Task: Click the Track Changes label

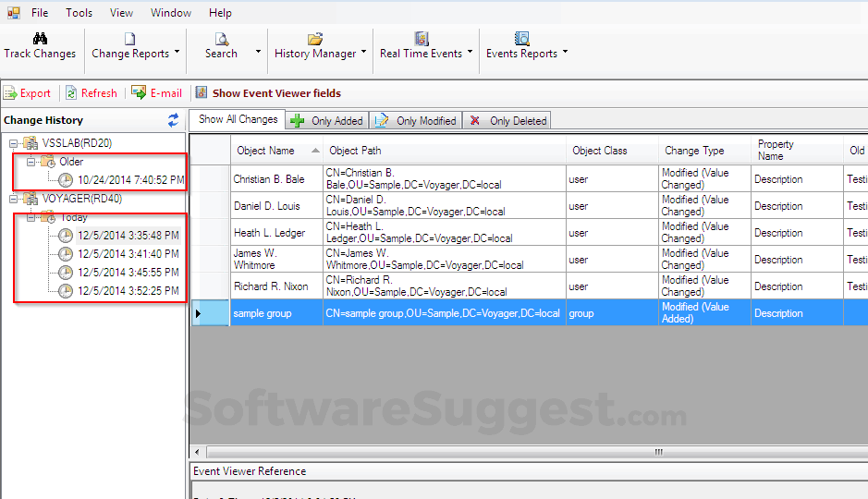Action: click(40, 54)
